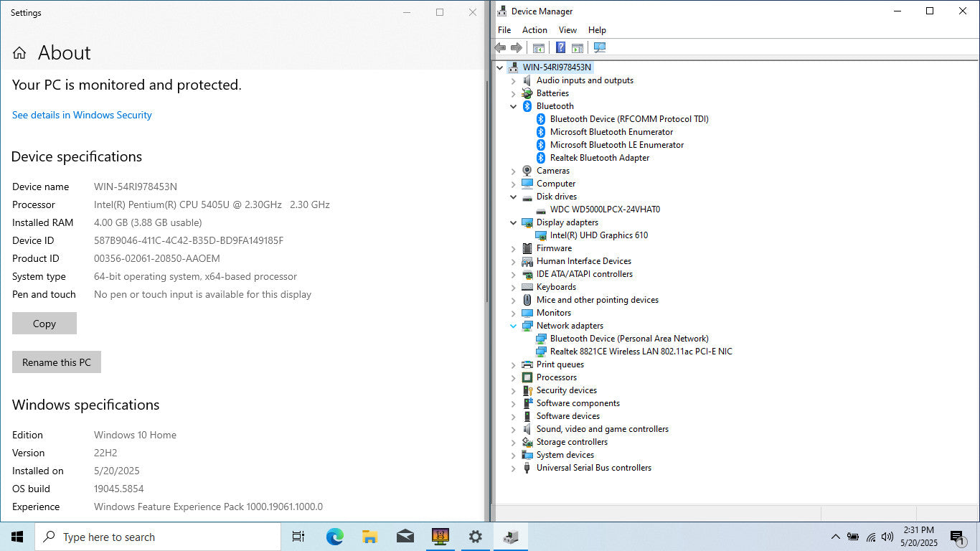Click the Type here to search box
Image resolution: width=980 pixels, height=551 pixels.
click(158, 537)
